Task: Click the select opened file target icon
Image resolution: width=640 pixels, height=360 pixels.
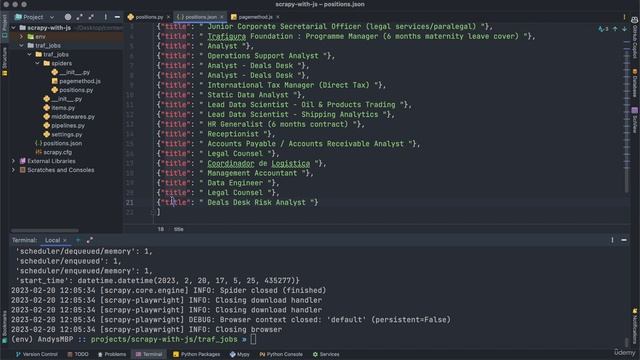Action: [x=68, y=17]
